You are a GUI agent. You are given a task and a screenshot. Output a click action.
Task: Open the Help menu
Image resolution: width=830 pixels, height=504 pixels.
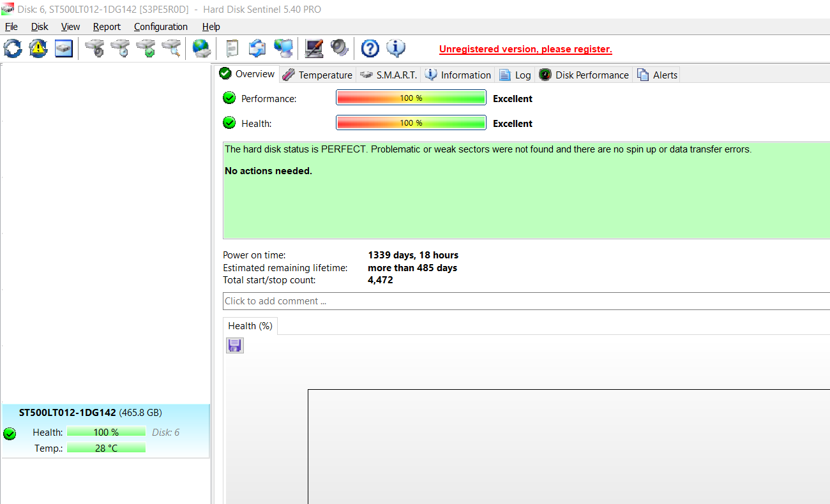tap(211, 27)
